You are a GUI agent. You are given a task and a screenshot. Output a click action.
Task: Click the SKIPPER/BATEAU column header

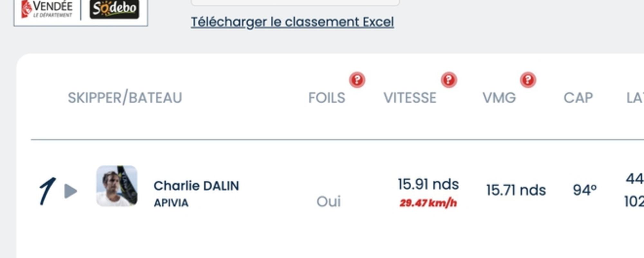pos(125,98)
